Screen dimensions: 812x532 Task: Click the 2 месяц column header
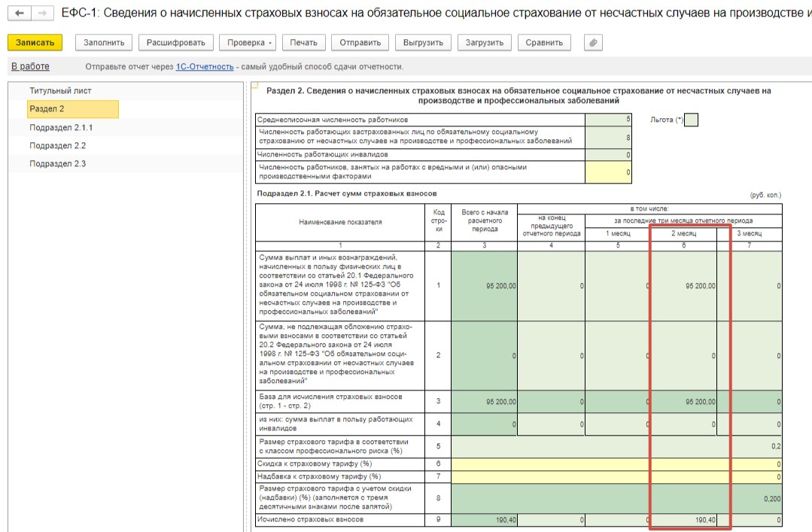pyautogui.click(x=683, y=233)
